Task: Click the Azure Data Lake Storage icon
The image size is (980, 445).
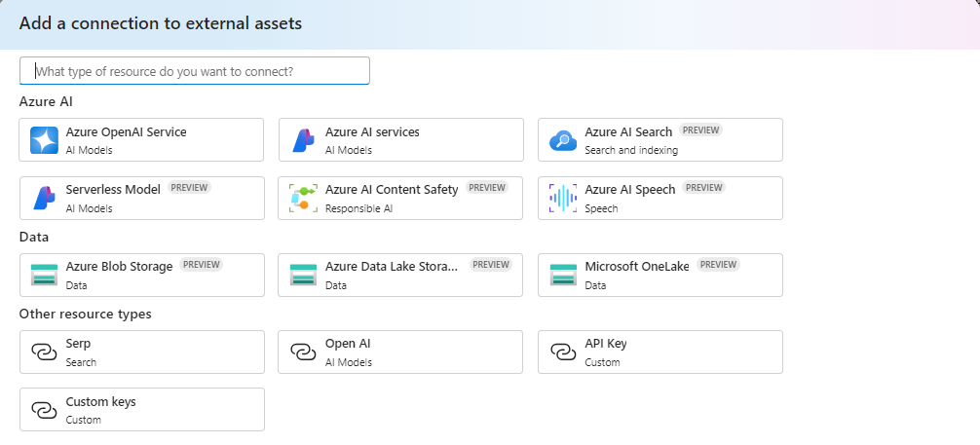Action: pos(304,275)
